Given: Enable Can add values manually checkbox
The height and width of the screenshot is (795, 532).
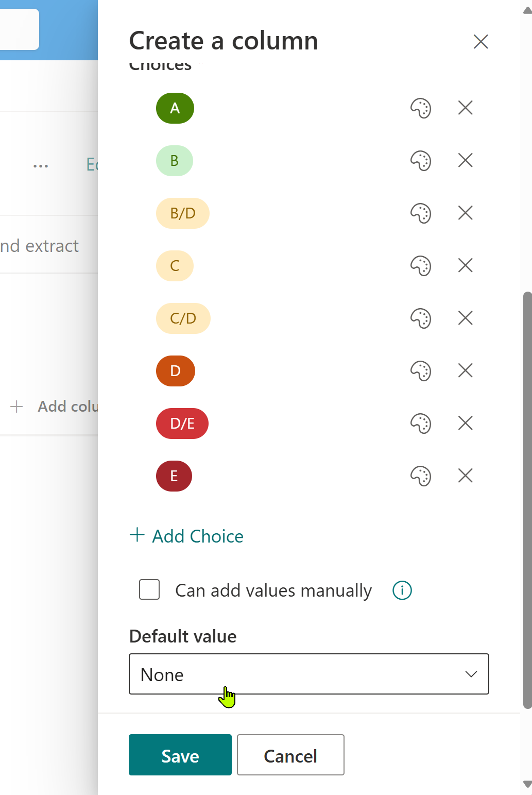Looking at the screenshot, I should [149, 589].
